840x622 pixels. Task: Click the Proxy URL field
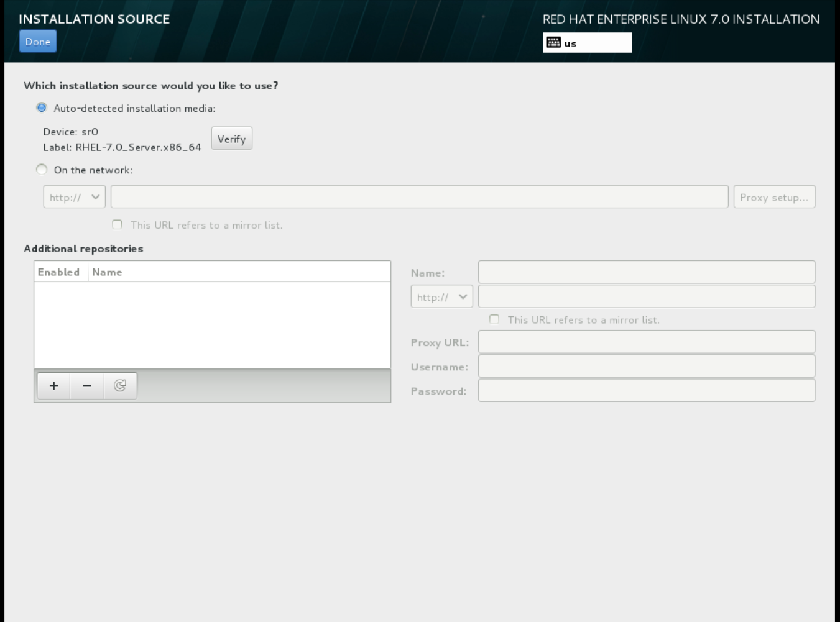[647, 342]
